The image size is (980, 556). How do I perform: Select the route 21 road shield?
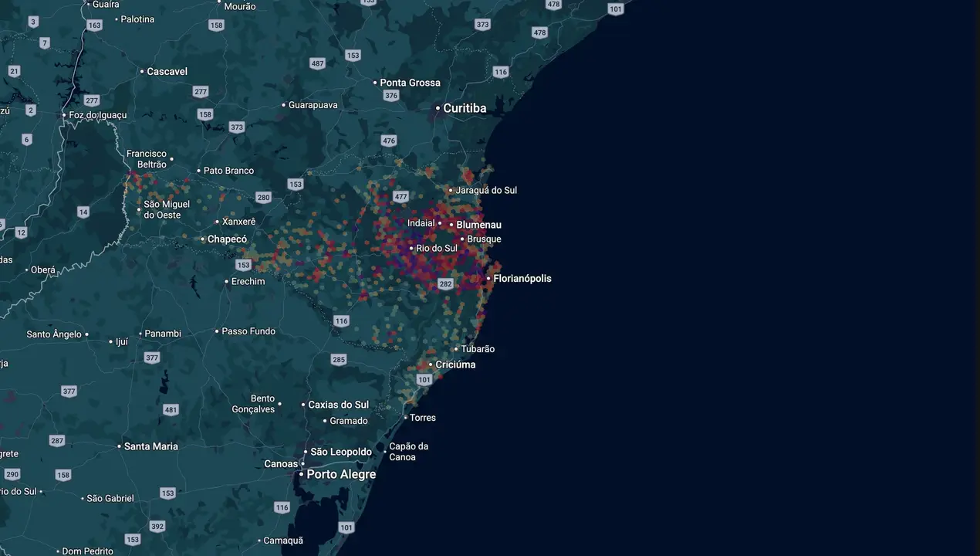pos(14,71)
